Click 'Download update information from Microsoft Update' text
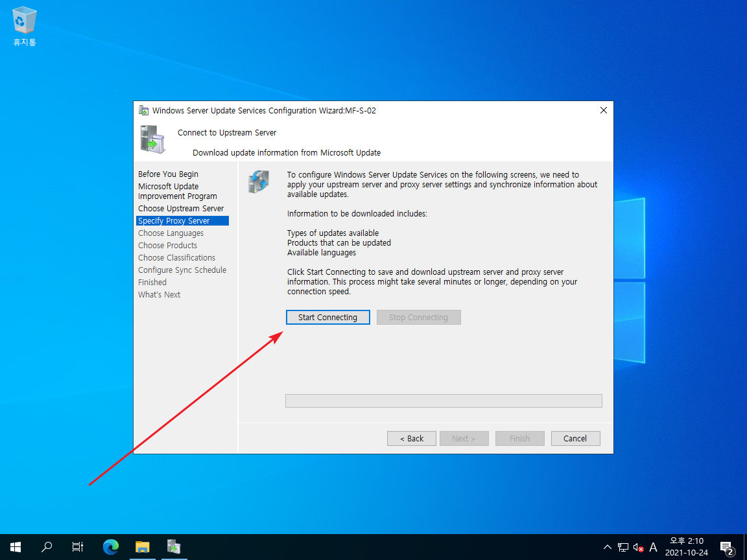 [287, 153]
